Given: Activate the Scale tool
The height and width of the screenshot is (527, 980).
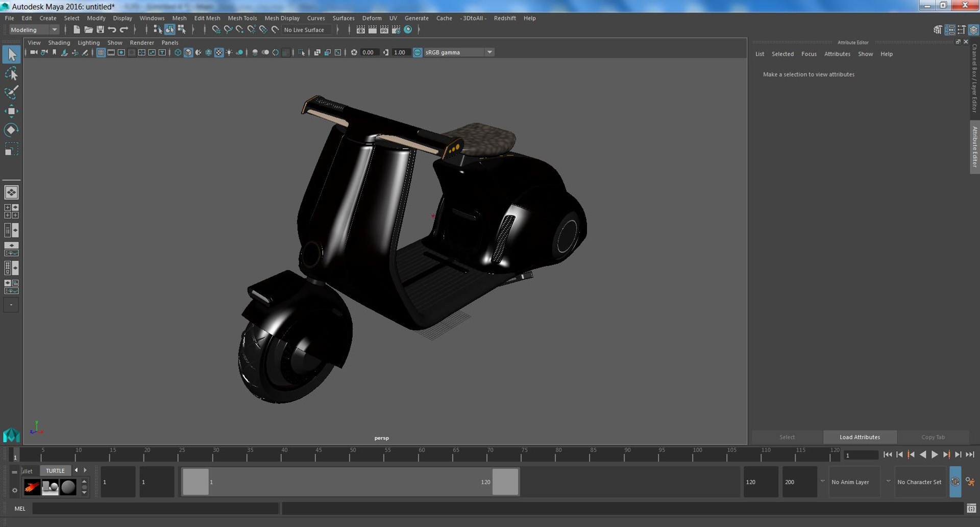Looking at the screenshot, I should point(11,149).
